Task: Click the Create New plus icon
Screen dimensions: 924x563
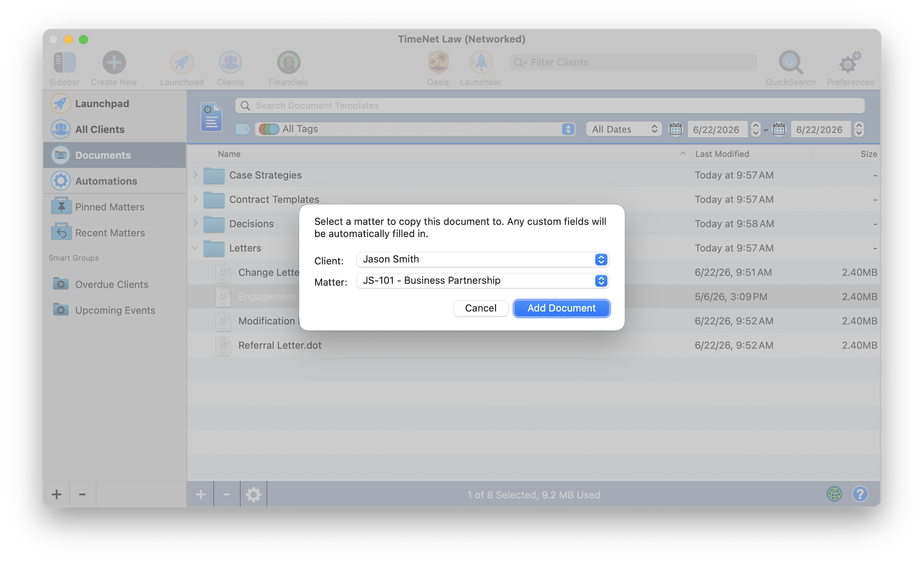Action: [x=114, y=62]
